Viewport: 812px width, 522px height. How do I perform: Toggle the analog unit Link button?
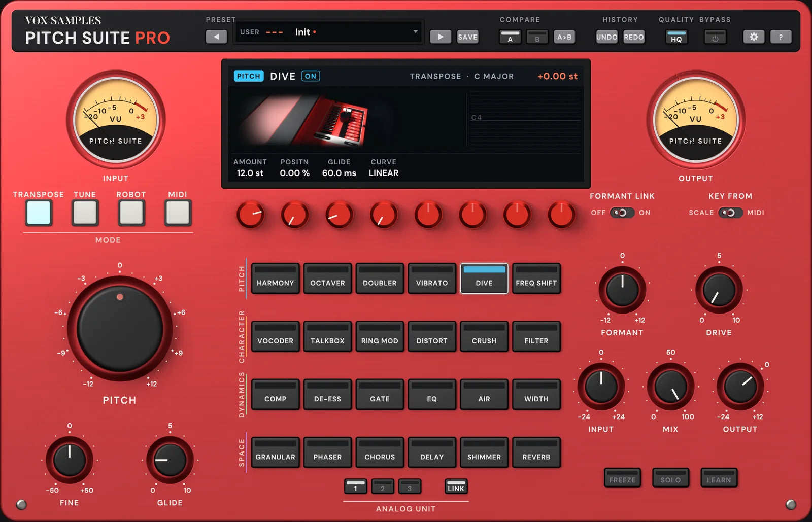tap(456, 486)
